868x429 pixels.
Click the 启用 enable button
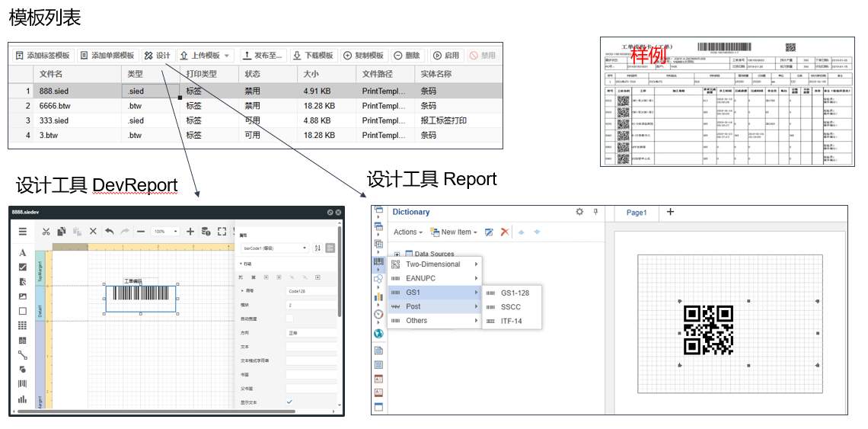pyautogui.click(x=446, y=56)
